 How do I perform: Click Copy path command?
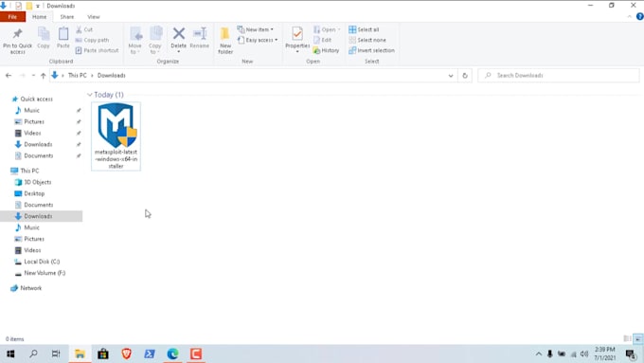pos(92,40)
